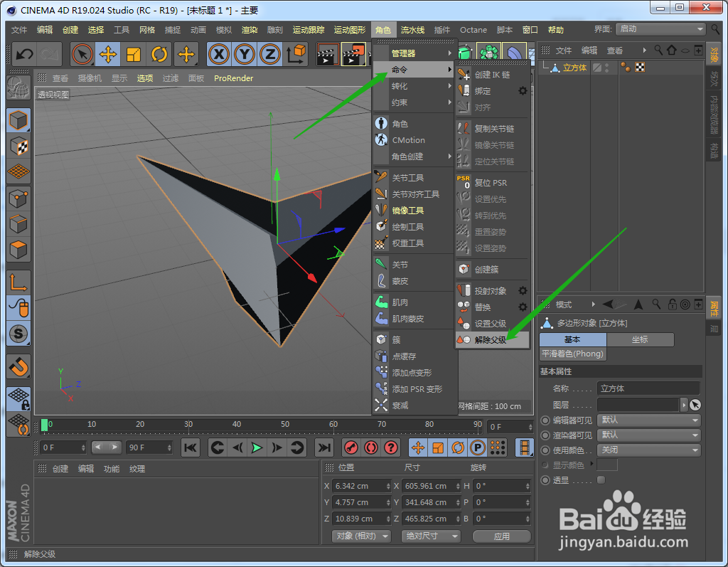This screenshot has height=567, width=728.
Task: Toggle the Y axis lock
Action: [245, 54]
